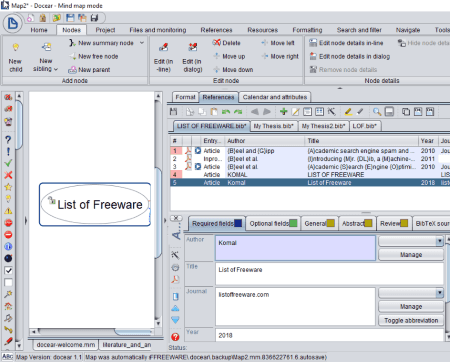The image size is (450, 362).
Task: Select table row 4 with author KOMAL
Action: point(310,175)
